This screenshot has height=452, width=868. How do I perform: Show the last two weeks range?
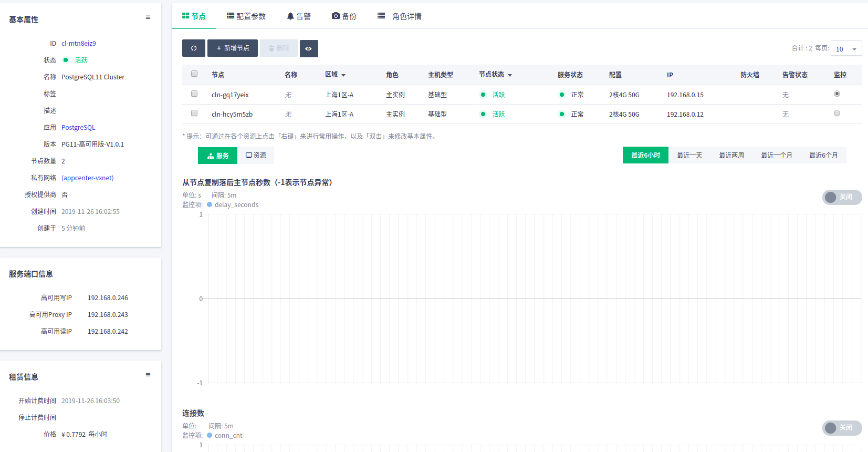[x=731, y=155]
